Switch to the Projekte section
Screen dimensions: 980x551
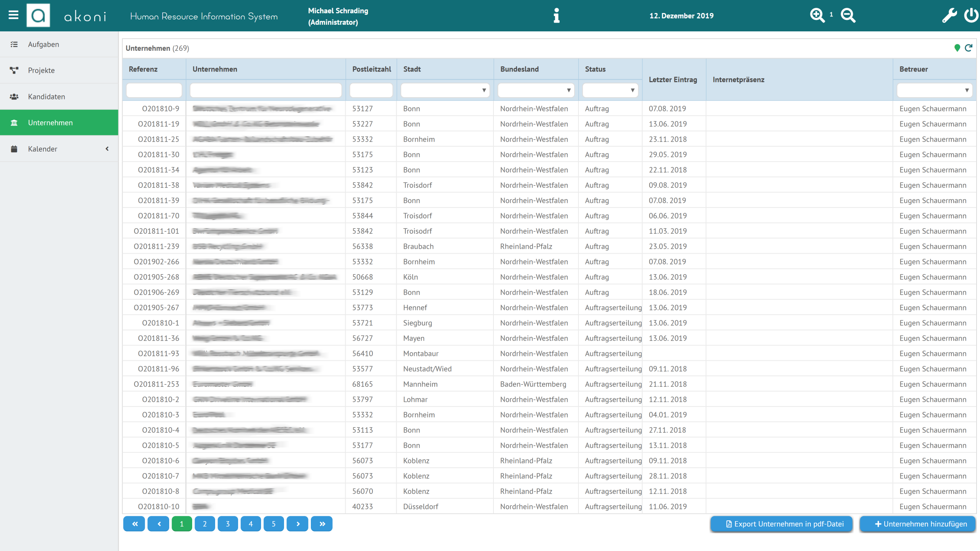pyautogui.click(x=41, y=70)
